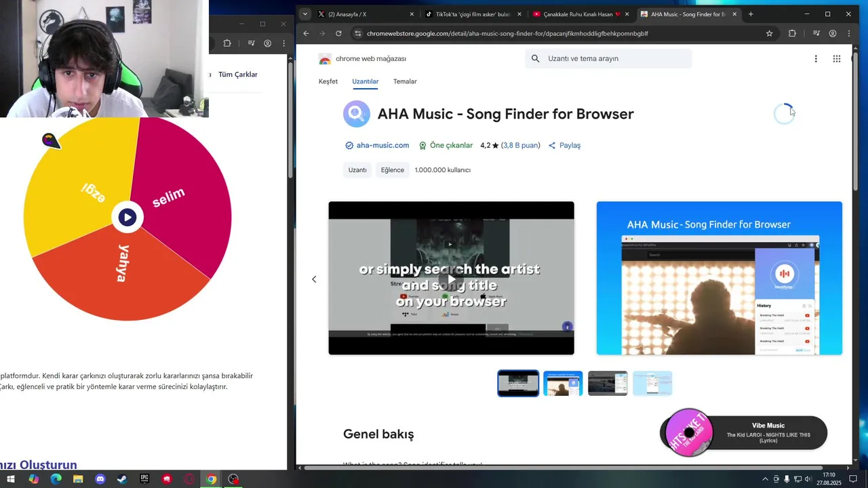Reload the Chrome web store page
The height and width of the screenshot is (488, 868).
(x=338, y=33)
